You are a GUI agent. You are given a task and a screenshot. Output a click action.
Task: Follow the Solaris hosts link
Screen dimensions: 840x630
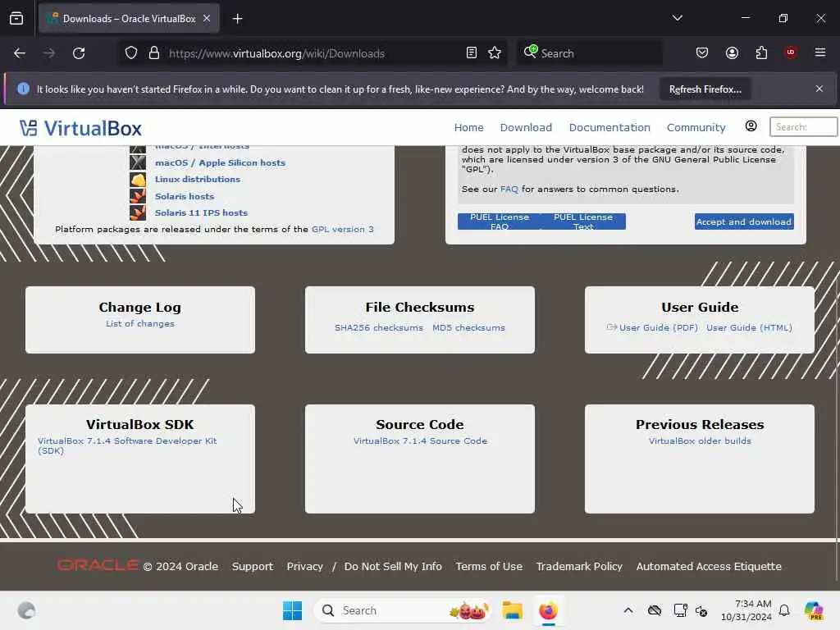(185, 196)
